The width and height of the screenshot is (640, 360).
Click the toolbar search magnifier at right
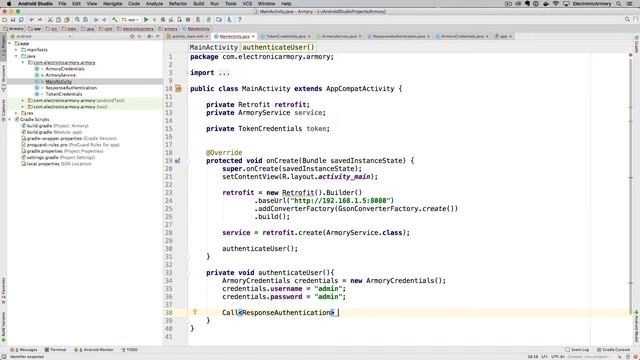pyautogui.click(x=627, y=19)
